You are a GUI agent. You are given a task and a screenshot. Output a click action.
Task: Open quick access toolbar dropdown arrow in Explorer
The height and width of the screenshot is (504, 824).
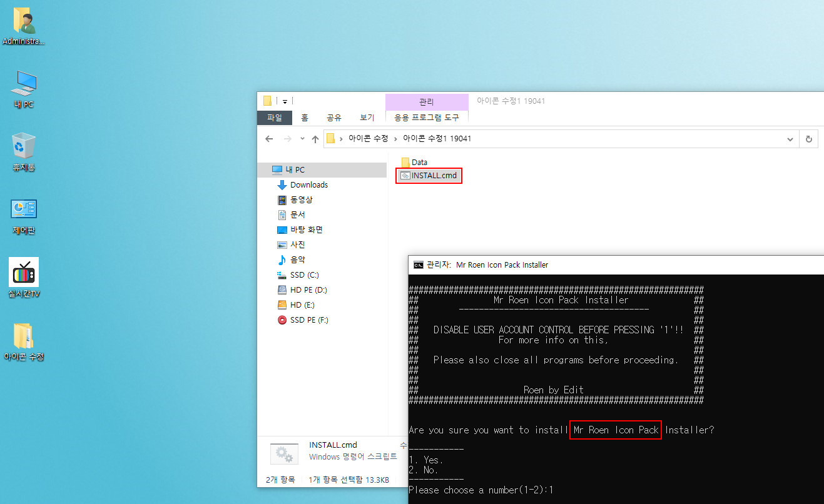click(285, 101)
